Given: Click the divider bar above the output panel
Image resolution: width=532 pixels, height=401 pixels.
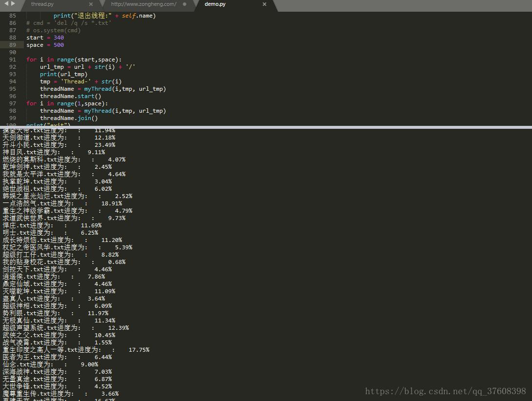Looking at the screenshot, I should (266, 126).
